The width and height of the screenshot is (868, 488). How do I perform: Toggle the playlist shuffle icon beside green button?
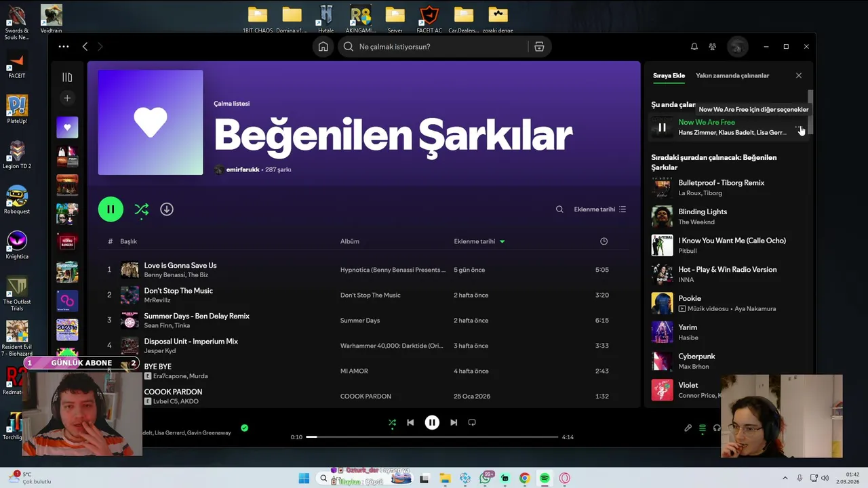click(x=141, y=209)
